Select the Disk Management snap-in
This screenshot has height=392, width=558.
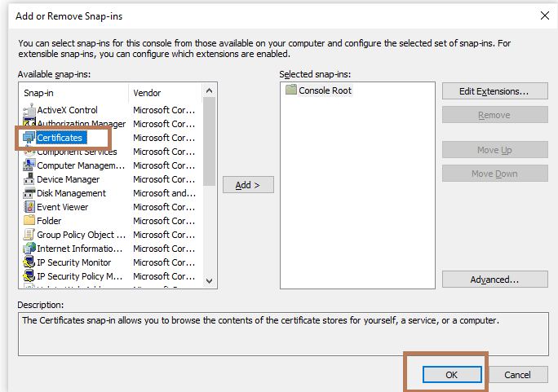tap(72, 193)
